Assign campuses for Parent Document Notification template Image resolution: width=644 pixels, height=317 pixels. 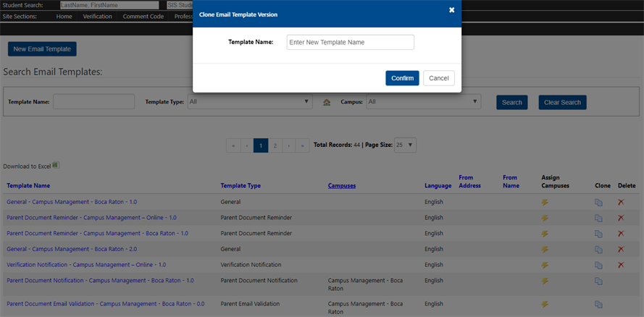click(x=545, y=281)
